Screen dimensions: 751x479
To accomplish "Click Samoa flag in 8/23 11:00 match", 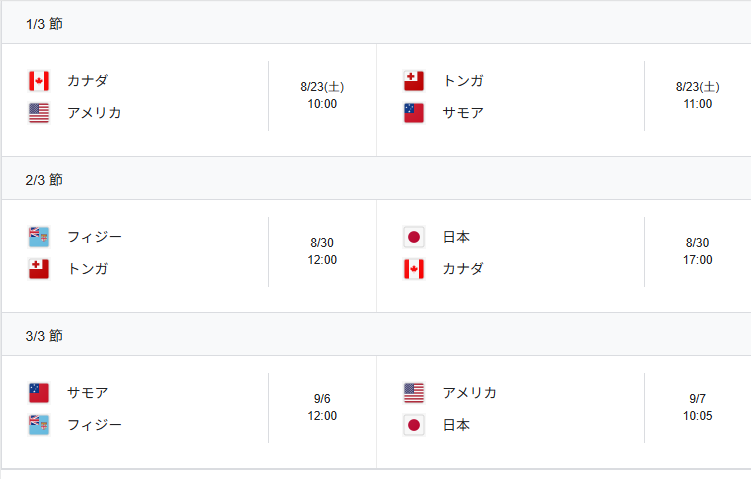I will (414, 113).
